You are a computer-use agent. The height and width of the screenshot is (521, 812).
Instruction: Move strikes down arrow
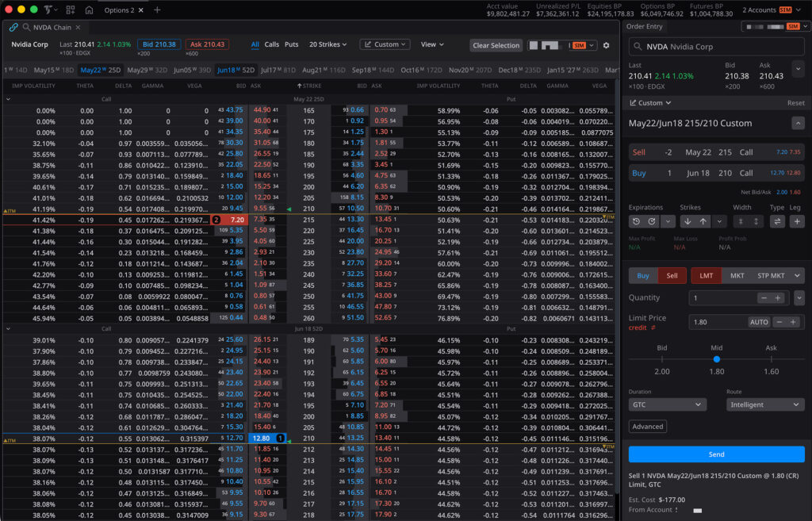pyautogui.click(x=688, y=221)
